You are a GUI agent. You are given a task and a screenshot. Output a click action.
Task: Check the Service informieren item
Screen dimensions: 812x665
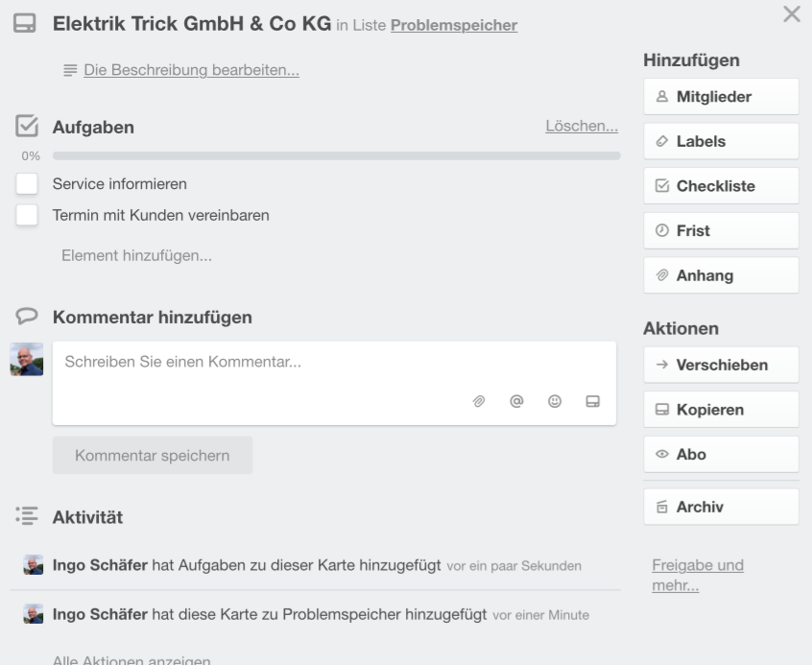point(27,183)
